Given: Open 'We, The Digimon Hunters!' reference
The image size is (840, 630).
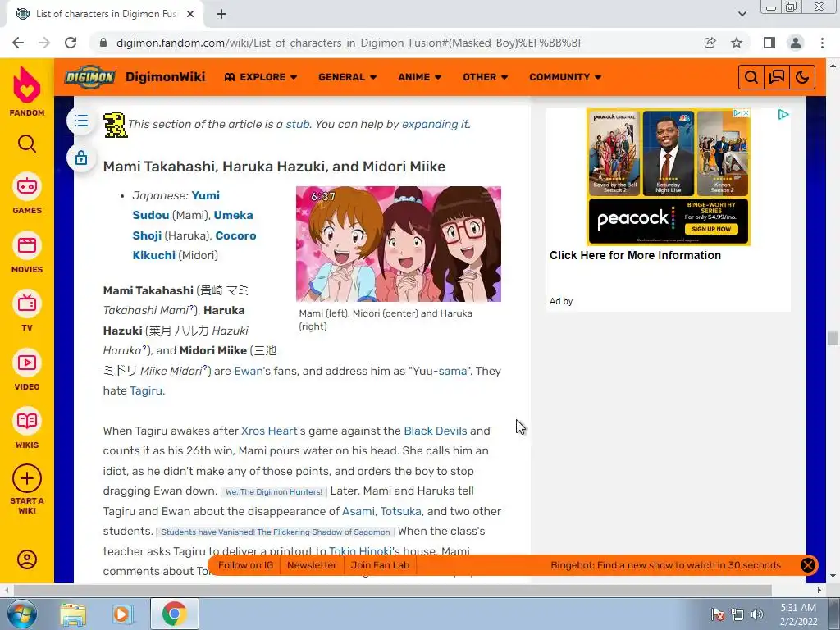Looking at the screenshot, I should point(274,492).
